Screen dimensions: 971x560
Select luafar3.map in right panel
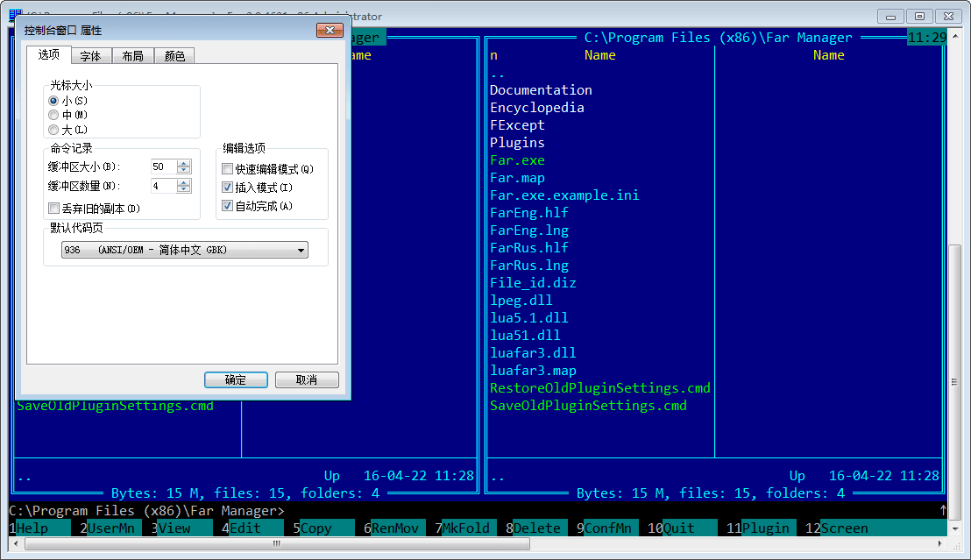click(x=533, y=371)
